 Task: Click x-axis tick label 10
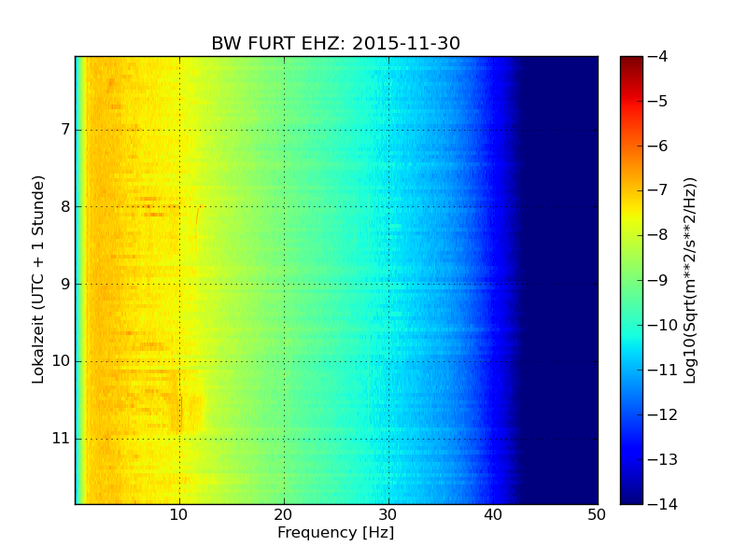click(x=178, y=515)
